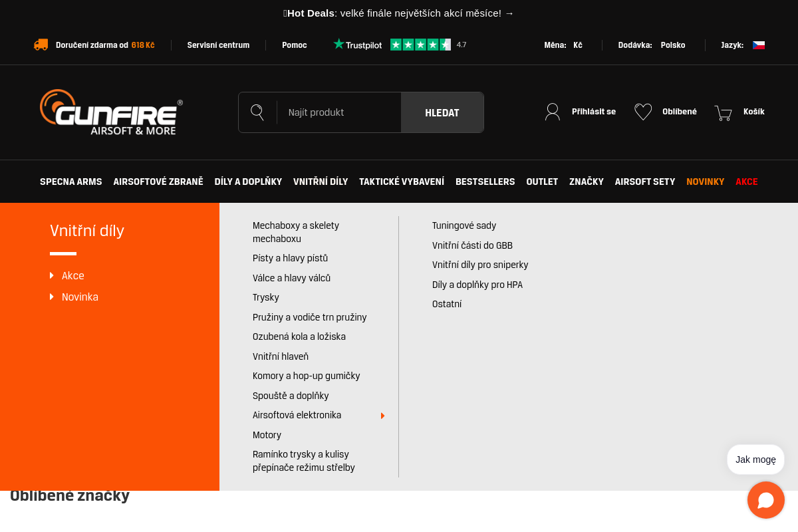Viewport: 798px width, 532px height.
Task: Click the free delivery truck icon
Action: (x=41, y=45)
